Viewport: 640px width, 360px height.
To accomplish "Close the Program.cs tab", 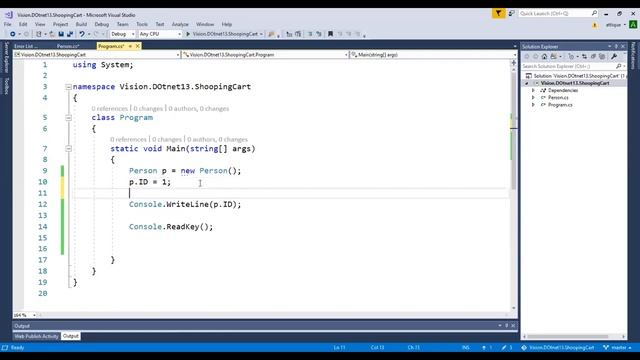I will click(x=138, y=46).
